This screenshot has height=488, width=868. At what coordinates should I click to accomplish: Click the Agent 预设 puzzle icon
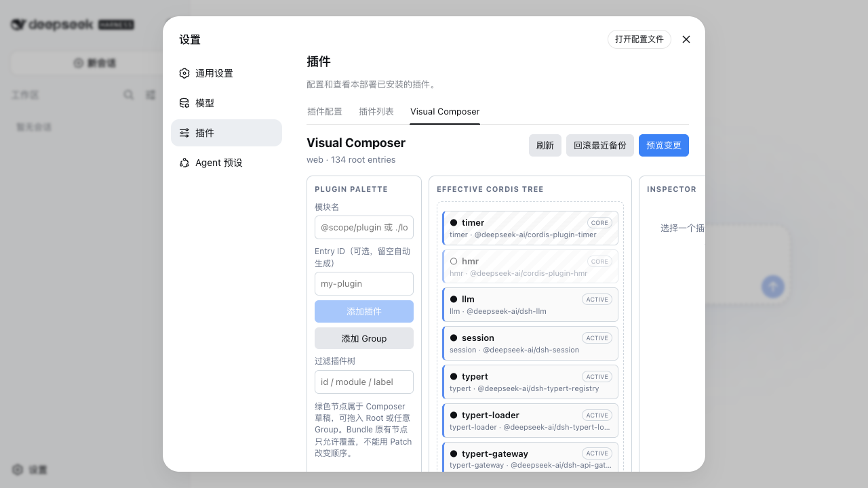point(184,163)
